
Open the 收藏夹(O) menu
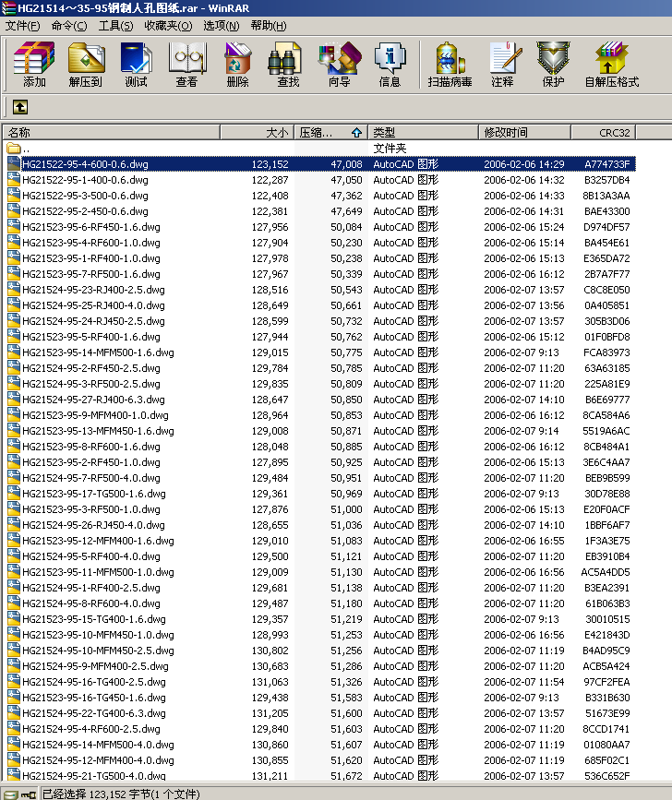coord(168,26)
